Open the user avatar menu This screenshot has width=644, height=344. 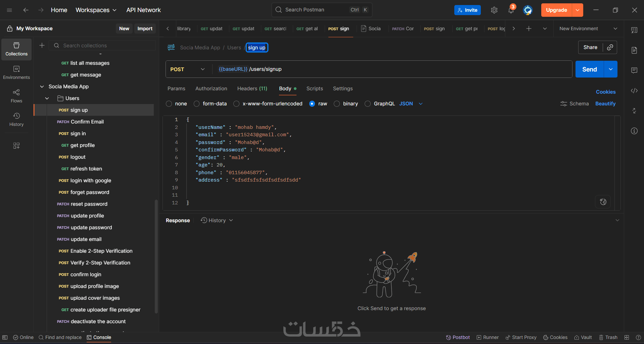[528, 10]
